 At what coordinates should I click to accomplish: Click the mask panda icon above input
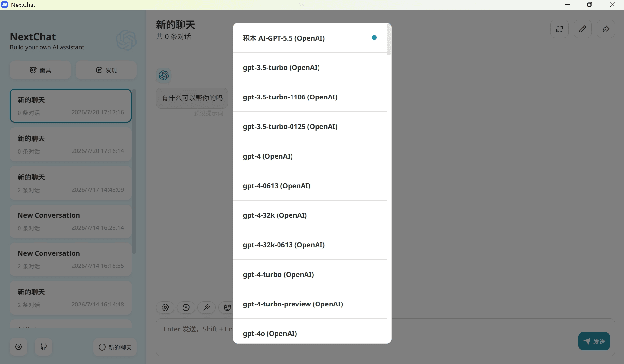pos(227,307)
